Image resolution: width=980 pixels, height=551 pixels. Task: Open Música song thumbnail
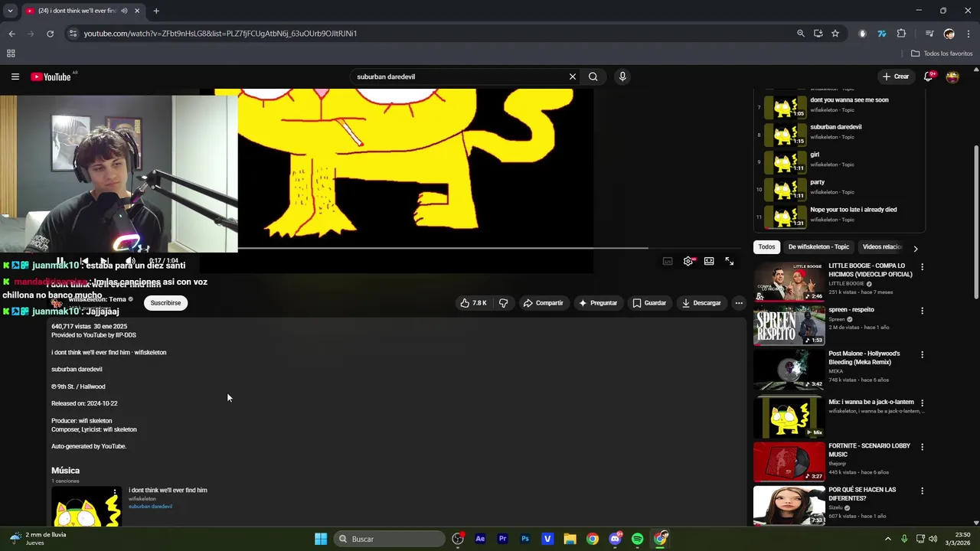point(87,507)
